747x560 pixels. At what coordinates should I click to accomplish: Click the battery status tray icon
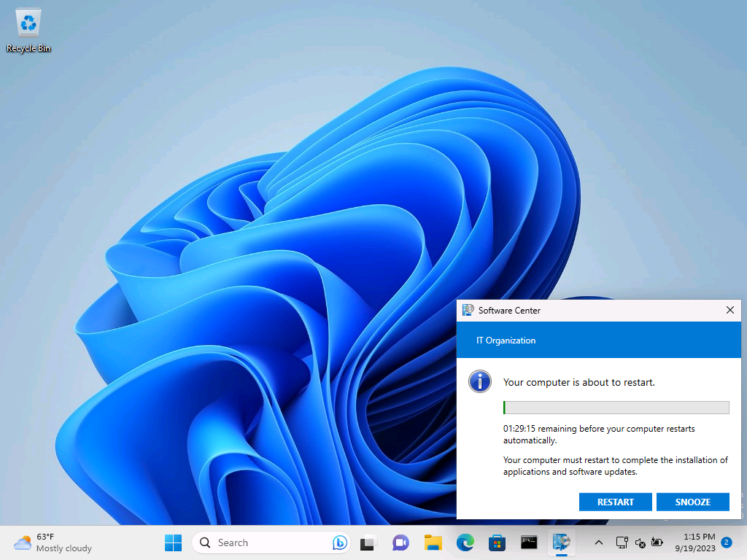point(657,542)
